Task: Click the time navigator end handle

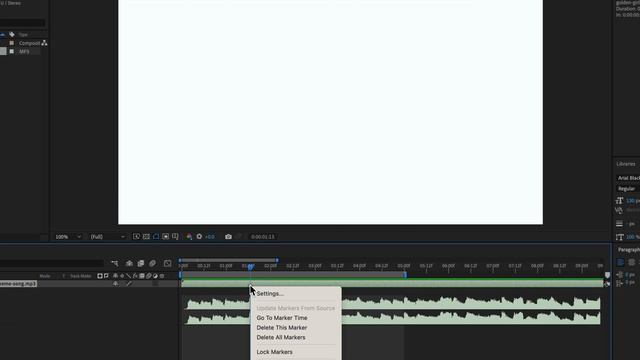Action: [x=277, y=260]
